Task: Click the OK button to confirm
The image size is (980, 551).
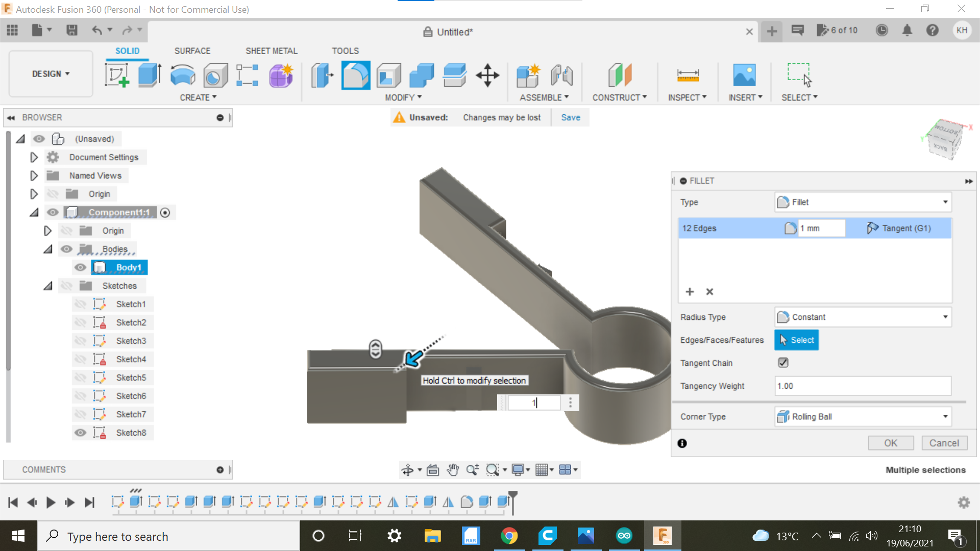Action: click(x=891, y=443)
